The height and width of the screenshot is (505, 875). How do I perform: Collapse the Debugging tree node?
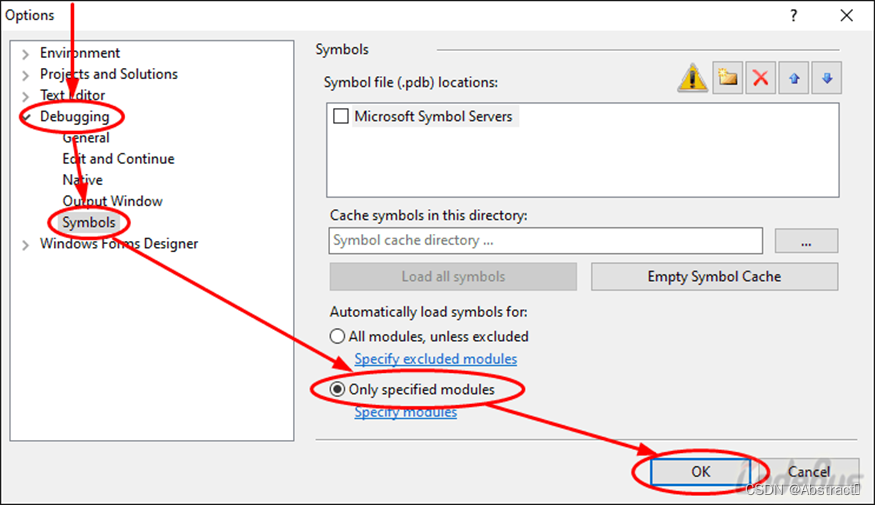26,117
